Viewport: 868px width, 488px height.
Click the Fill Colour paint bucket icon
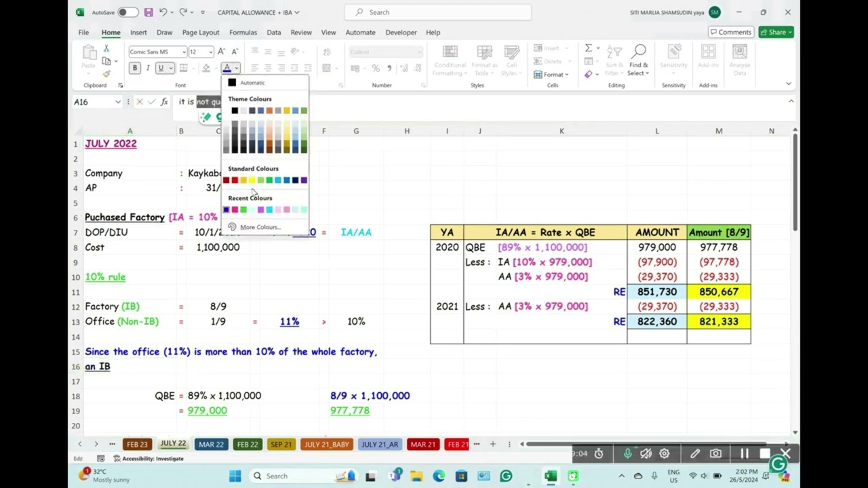pyautogui.click(x=206, y=68)
